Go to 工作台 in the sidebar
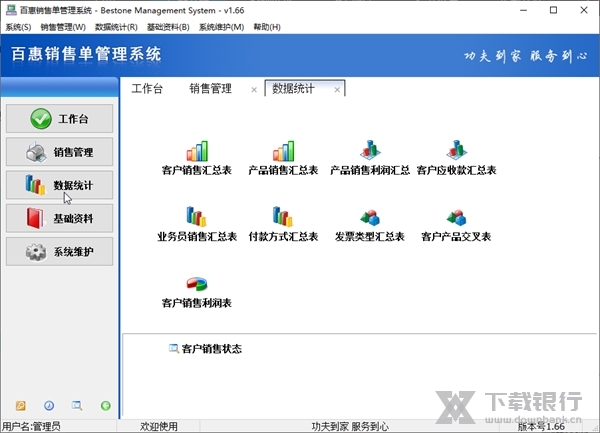The height and width of the screenshot is (433, 600). pyautogui.click(x=59, y=119)
